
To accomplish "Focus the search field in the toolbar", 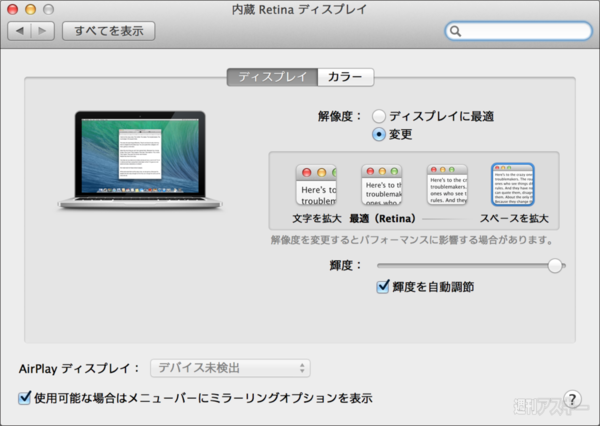I will [518, 31].
